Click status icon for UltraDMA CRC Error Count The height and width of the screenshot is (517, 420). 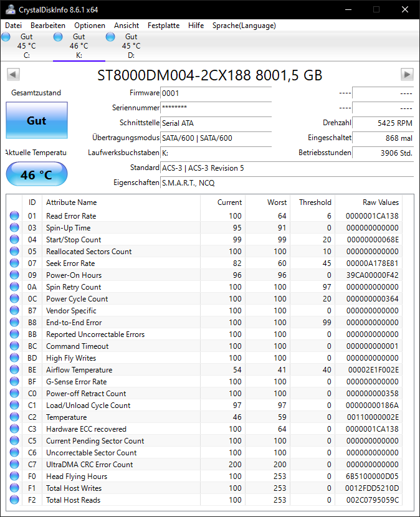coord(14,464)
